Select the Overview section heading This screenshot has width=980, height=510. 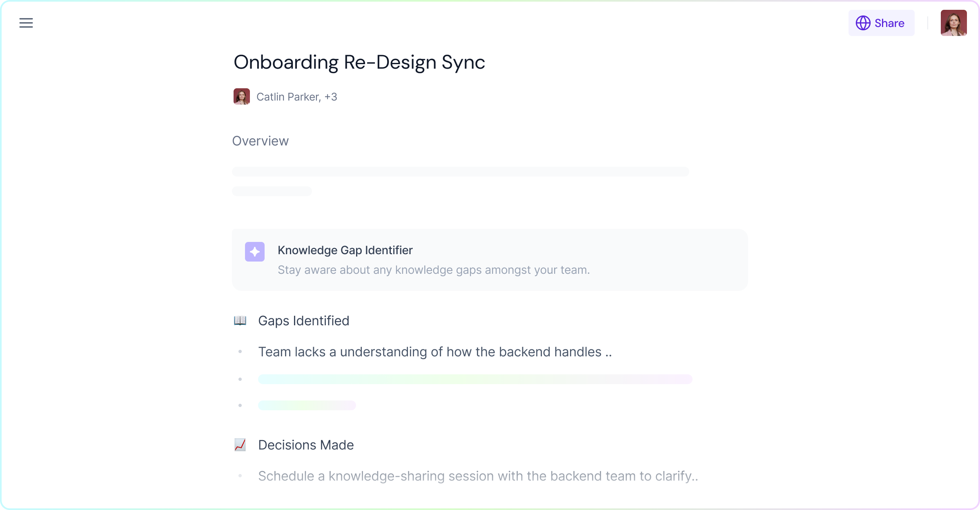click(x=260, y=141)
